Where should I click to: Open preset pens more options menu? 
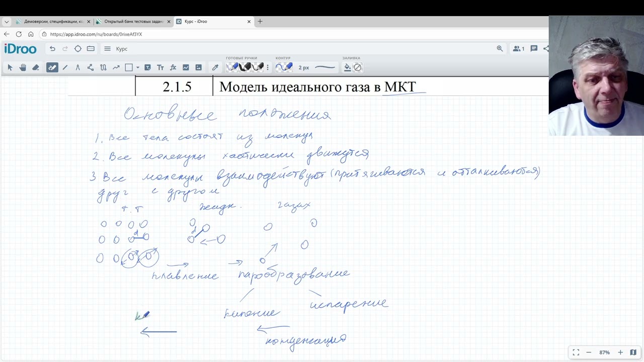(x=268, y=67)
